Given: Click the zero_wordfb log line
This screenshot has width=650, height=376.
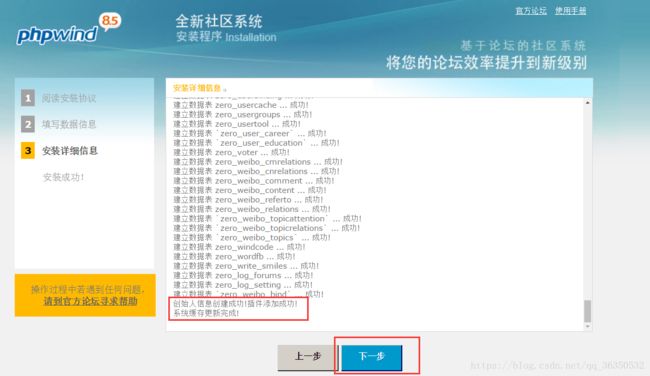Looking at the screenshot, I should [234, 257].
